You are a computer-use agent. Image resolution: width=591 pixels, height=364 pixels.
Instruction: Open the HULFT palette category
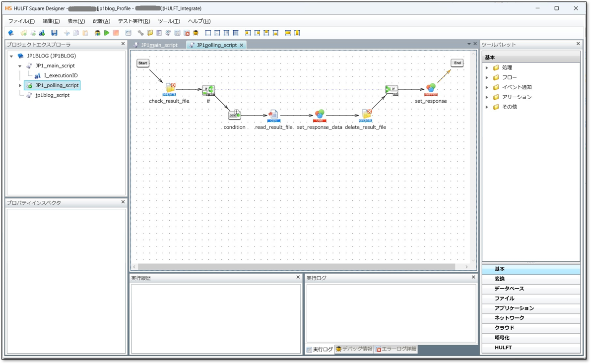503,348
